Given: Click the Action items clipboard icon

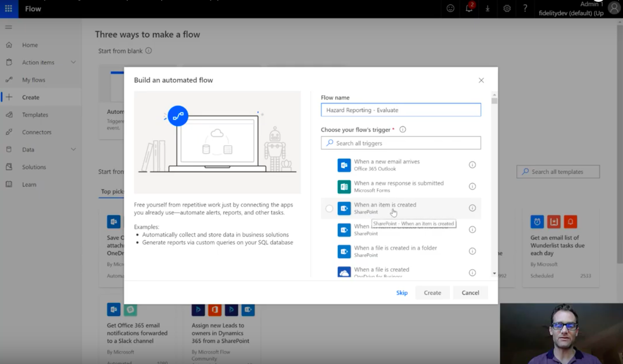Looking at the screenshot, I should 9,62.
